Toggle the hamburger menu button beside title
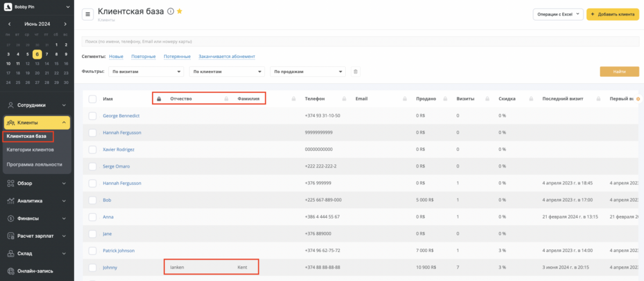Viewport: 644px width, 281px height. pos(88,14)
